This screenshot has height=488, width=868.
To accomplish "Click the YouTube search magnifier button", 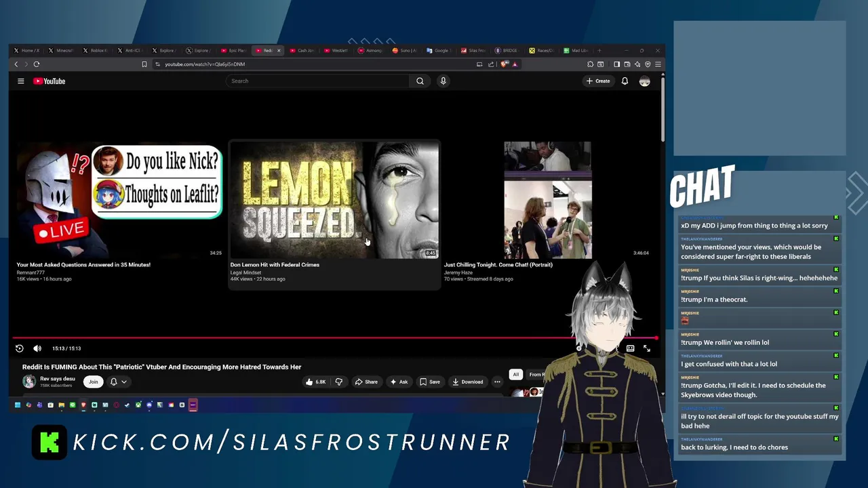I will click(420, 81).
